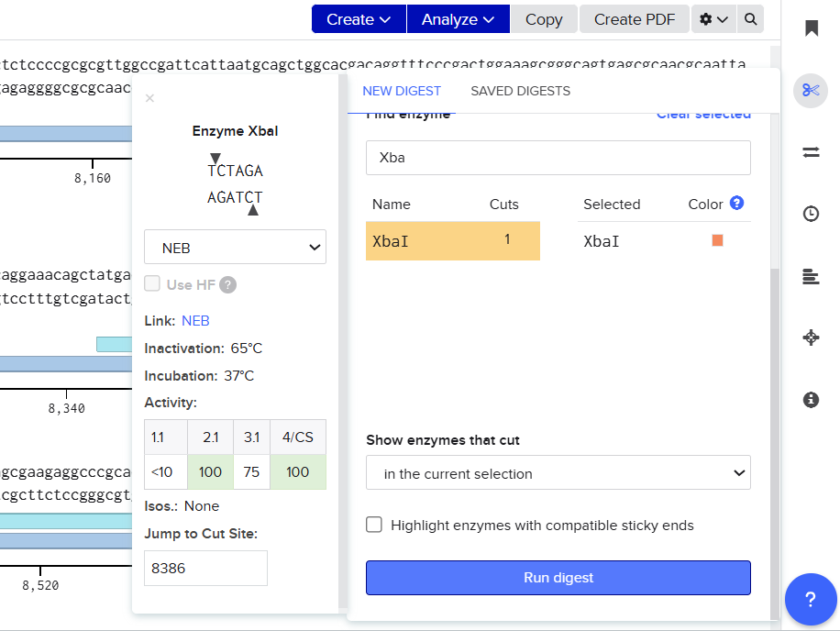Viewport: 840px width, 631px height.
Task: Open the bookmark sidebar icon
Action: point(811,28)
